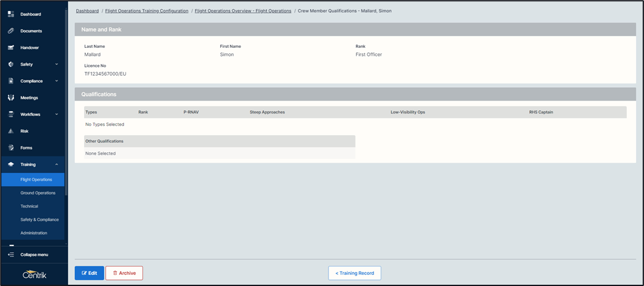
Task: Click the red Archive button
Action: 124,273
